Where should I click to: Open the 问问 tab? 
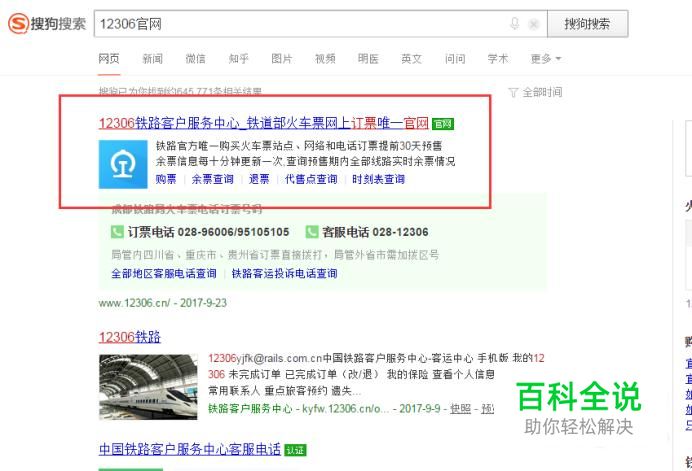click(x=455, y=59)
